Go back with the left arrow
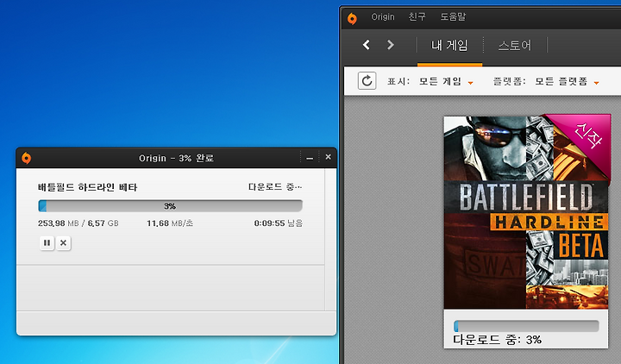621x364 pixels. pos(367,45)
